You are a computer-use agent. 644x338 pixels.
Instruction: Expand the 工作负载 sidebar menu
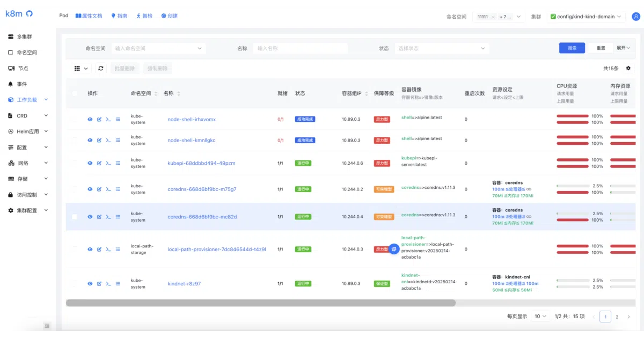click(x=28, y=100)
